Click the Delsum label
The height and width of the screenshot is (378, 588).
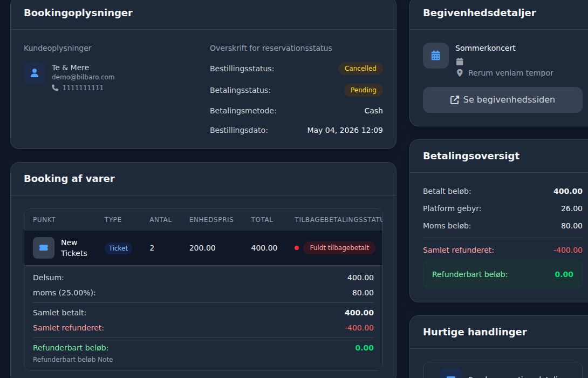(49, 278)
